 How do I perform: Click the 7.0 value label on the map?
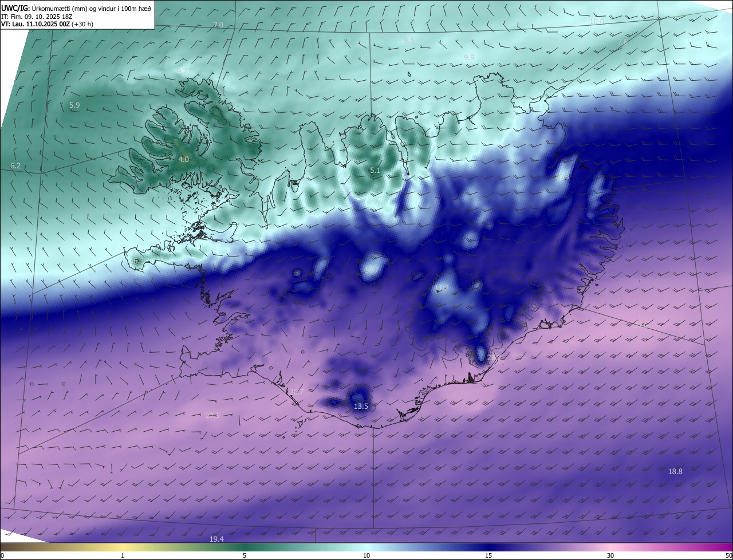[x=218, y=25]
